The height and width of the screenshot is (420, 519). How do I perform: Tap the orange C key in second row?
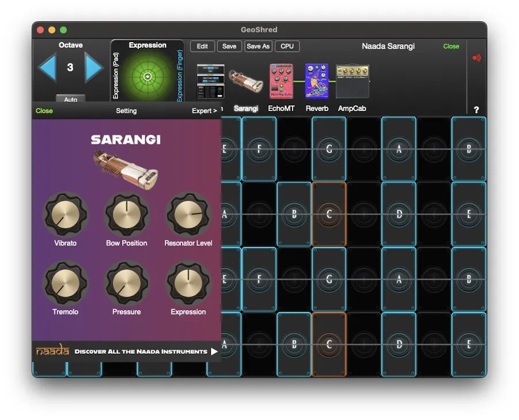point(329,214)
